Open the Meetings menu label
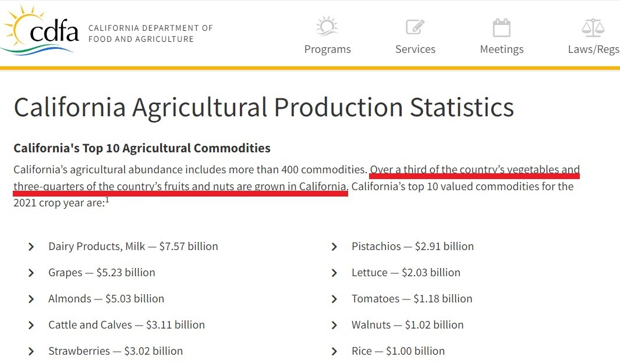This screenshot has width=620, height=364. point(501,49)
